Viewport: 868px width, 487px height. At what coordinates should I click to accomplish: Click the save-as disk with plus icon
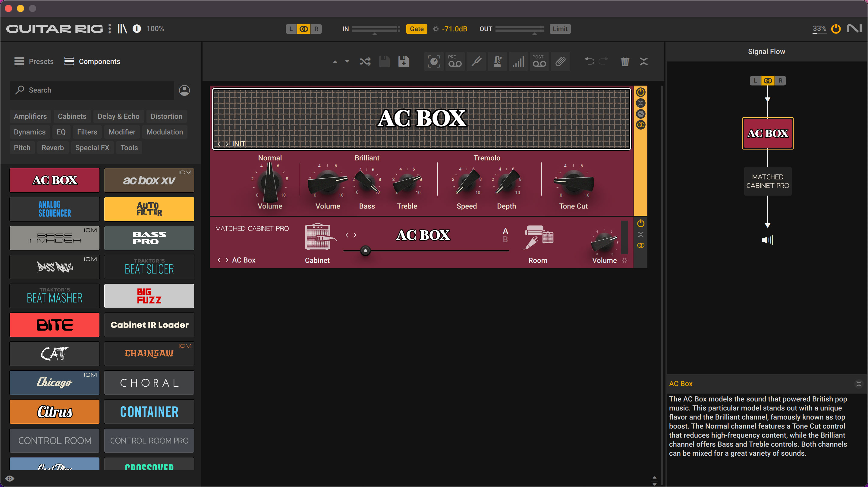(403, 62)
